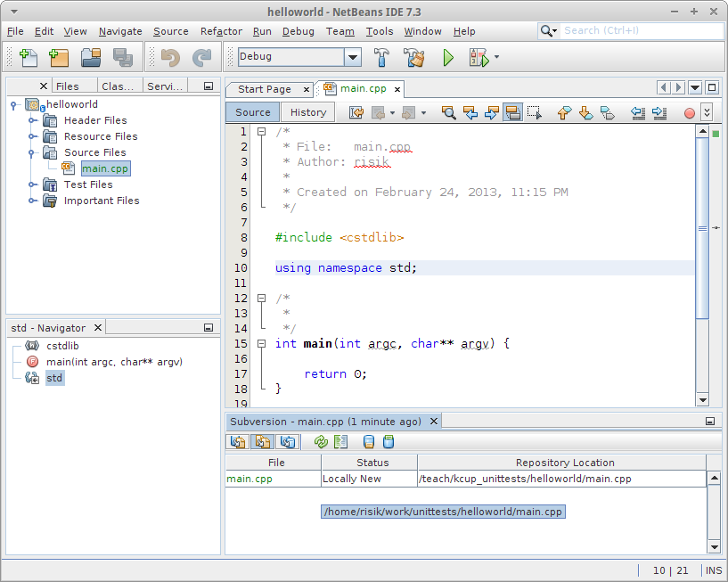Screen dimensions: 728x582
Task: Switch to the Start Page tab
Action: [264, 89]
